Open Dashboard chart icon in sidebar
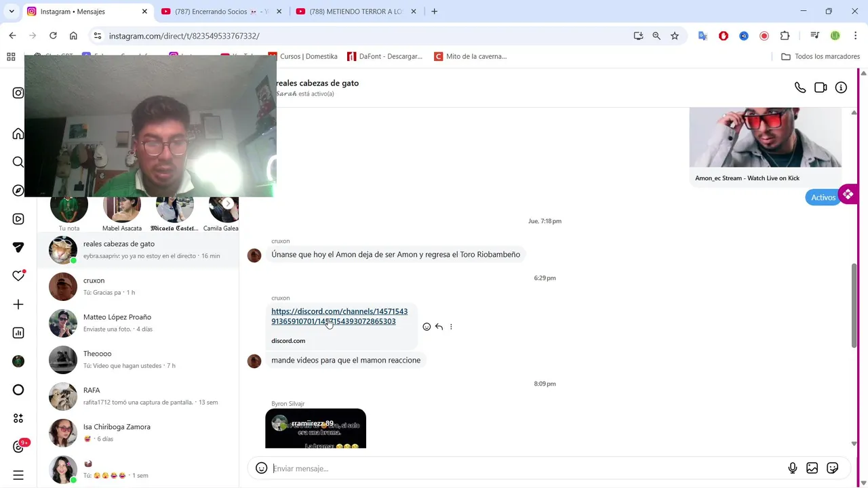868x488 pixels. pyautogui.click(x=18, y=333)
